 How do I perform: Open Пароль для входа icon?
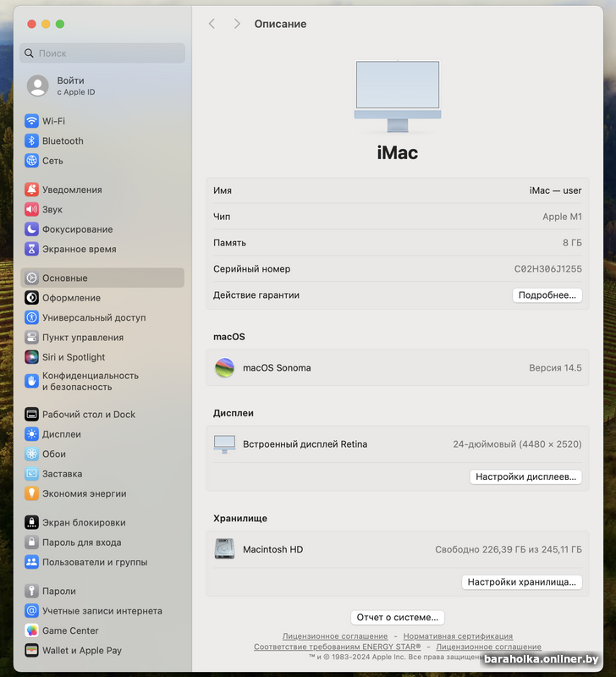click(31, 542)
